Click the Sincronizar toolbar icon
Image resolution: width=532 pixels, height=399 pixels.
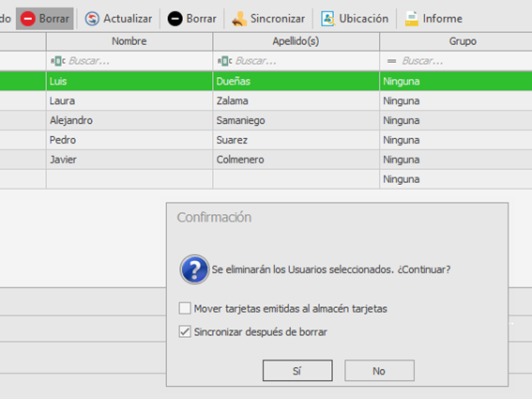click(239, 19)
